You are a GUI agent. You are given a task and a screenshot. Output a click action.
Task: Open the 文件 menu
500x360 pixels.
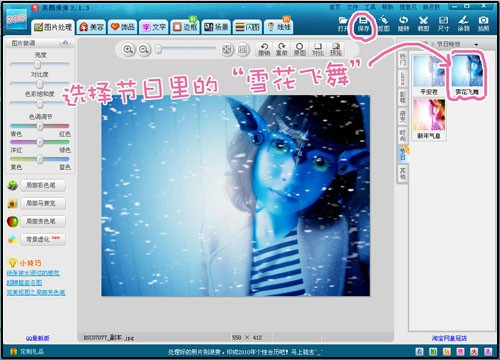click(x=352, y=7)
